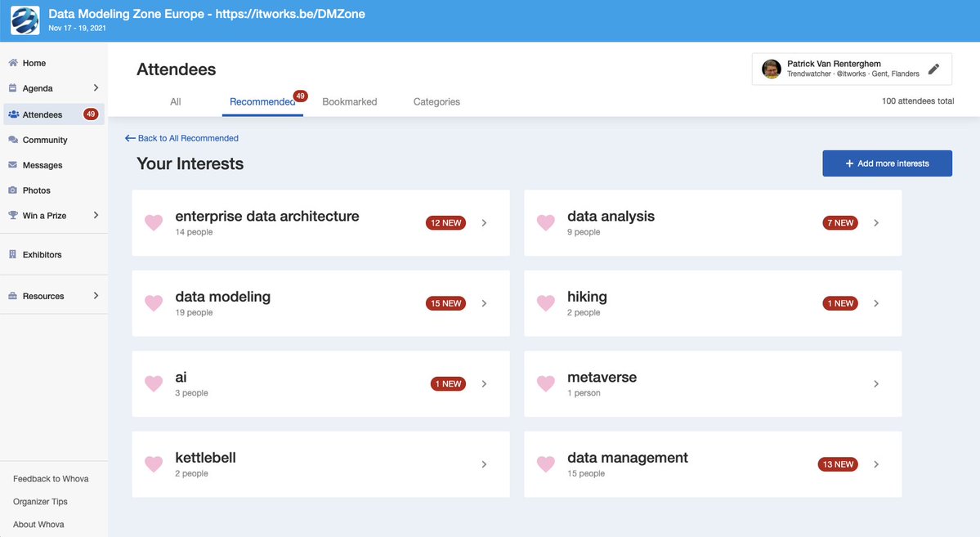Screen dimensions: 980x537
Task: Expand the Resources sidebar chevron
Action: coord(96,296)
